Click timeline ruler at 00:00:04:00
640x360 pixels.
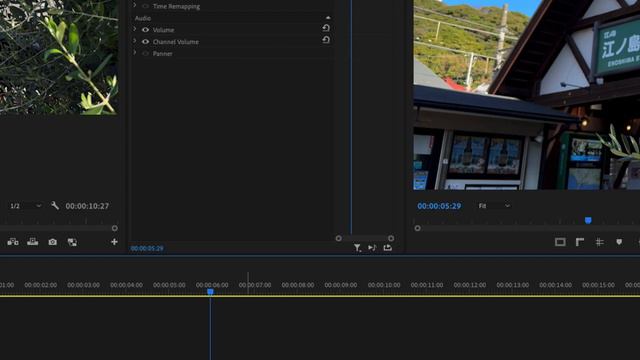tap(127, 285)
